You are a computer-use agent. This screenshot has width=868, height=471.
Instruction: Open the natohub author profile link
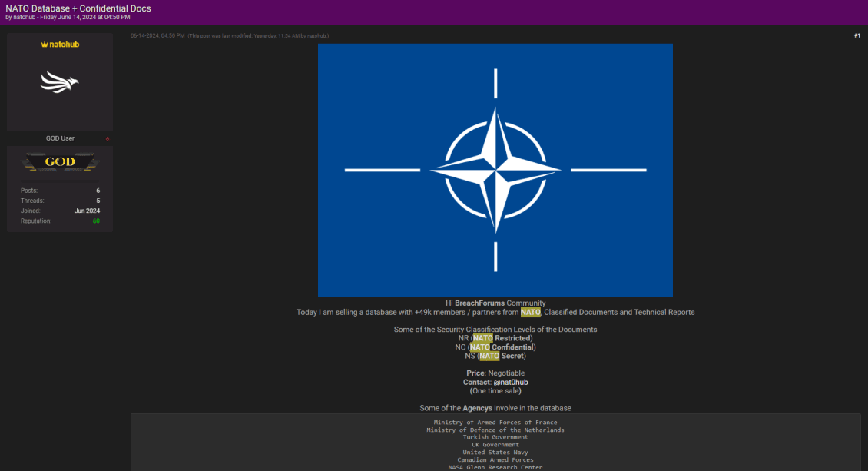pos(65,45)
